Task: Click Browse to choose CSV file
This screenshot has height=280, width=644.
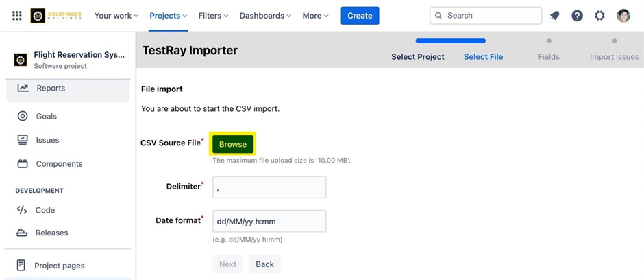Action: click(x=233, y=144)
